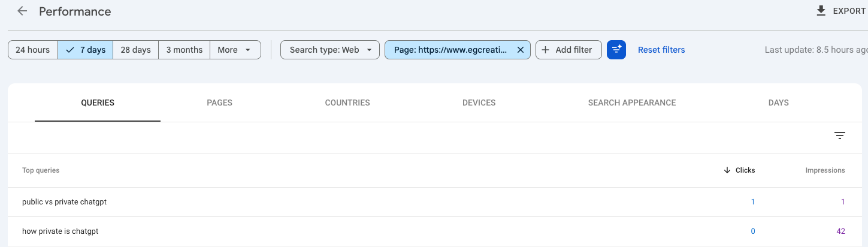Image resolution: width=868 pixels, height=247 pixels.
Task: Remove the Page filter with its X
Action: (x=520, y=50)
